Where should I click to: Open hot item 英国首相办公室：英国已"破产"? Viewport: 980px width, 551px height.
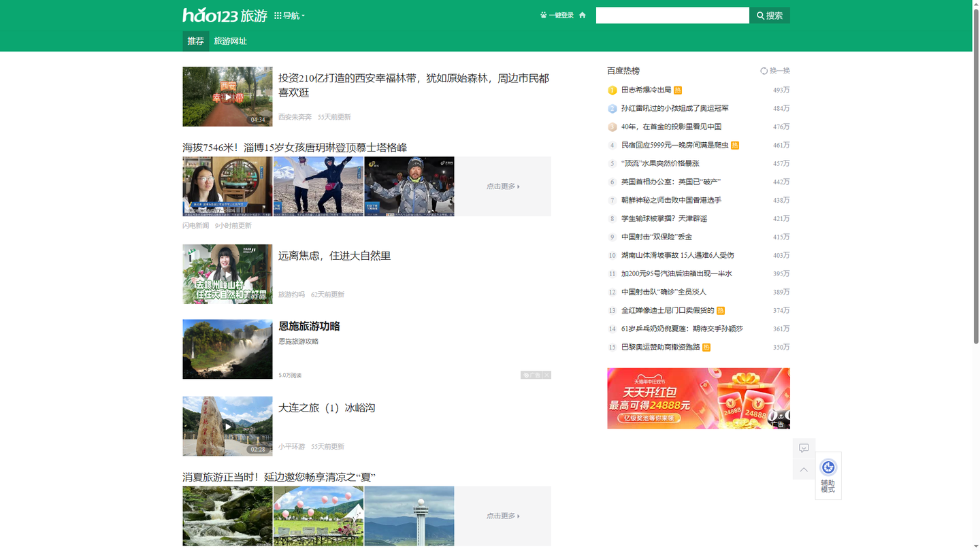[x=671, y=182]
